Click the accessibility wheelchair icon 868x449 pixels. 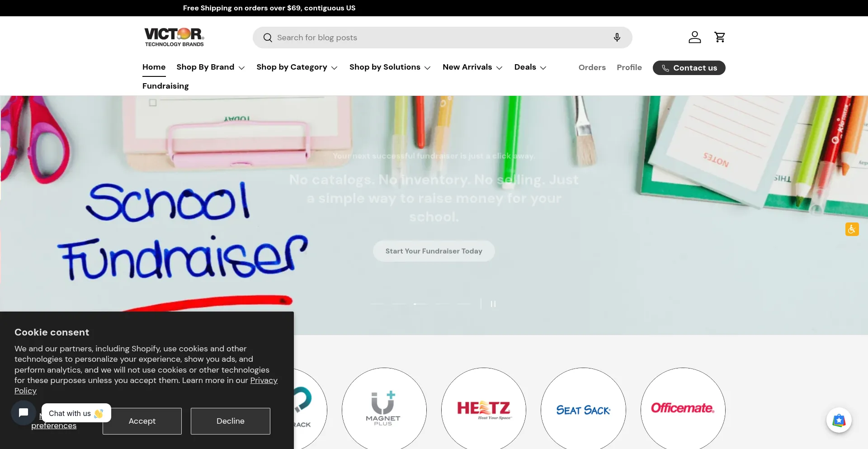pos(852,229)
